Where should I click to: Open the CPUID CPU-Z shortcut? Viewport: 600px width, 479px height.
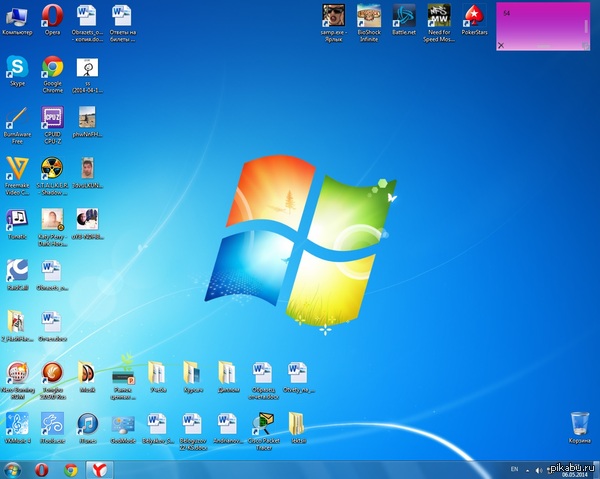(53, 119)
